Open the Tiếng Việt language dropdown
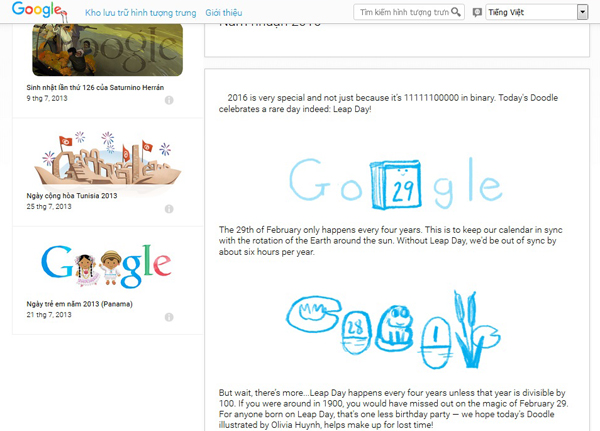 [536, 12]
